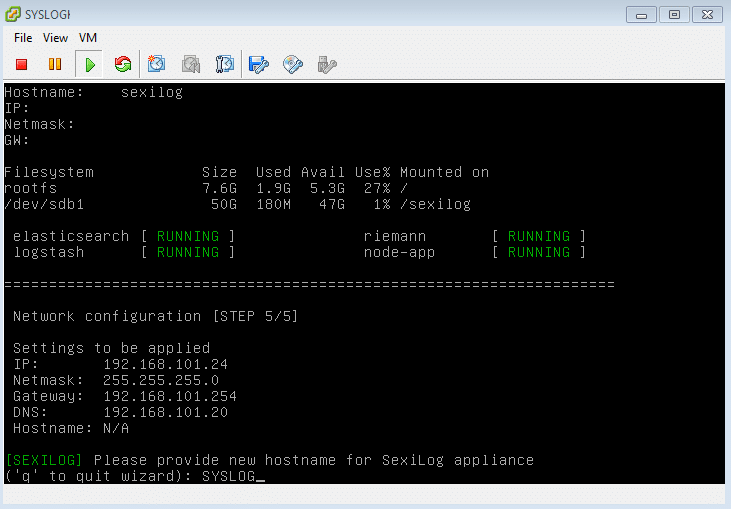731x509 pixels.
Task: Connect CD/DVD device via the disc icon
Action: coord(293,64)
